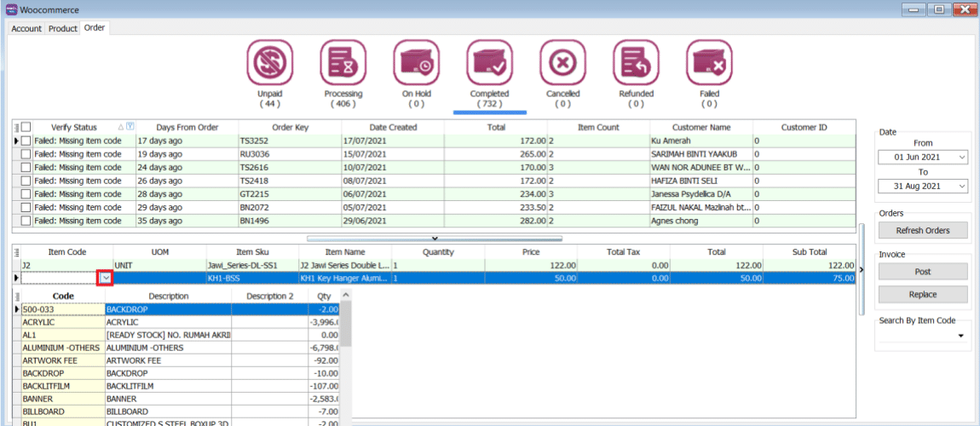Click the Cancelled orders icon
The height and width of the screenshot is (426, 980).
(562, 63)
